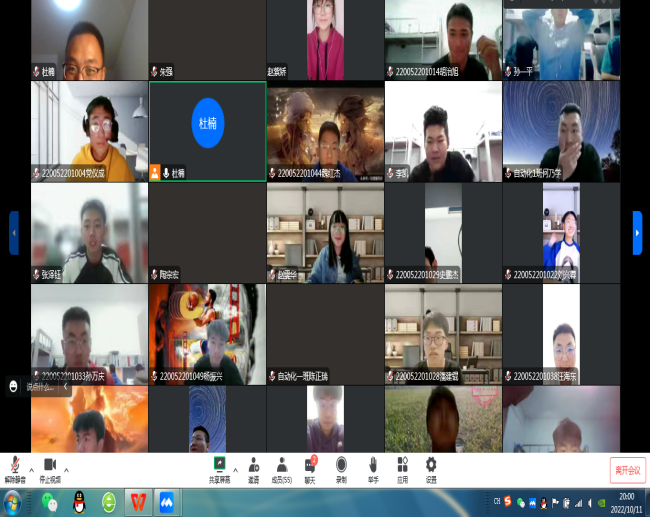
Task: Expand share screen options arrow
Action: [x=235, y=468]
